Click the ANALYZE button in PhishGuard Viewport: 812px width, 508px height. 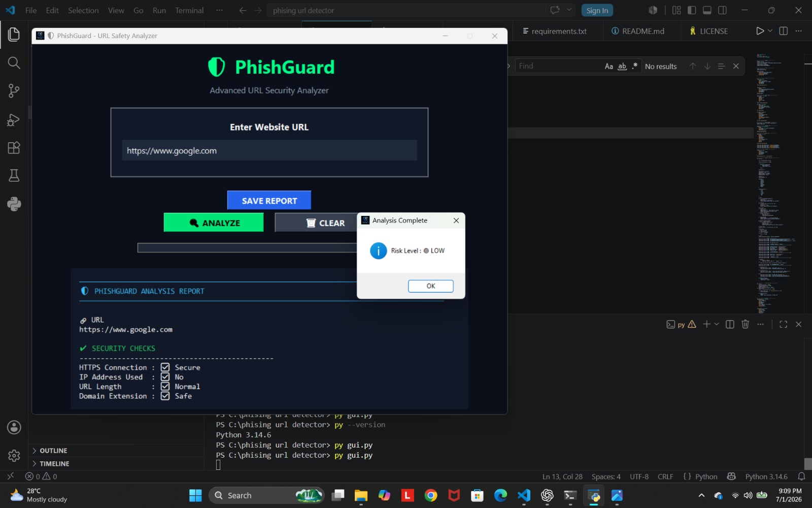[214, 223]
